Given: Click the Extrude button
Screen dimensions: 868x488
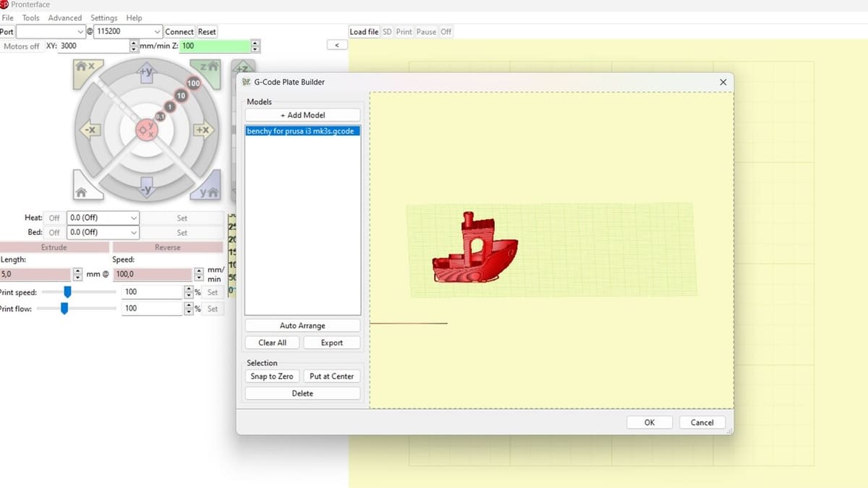Looking at the screenshot, I should [54, 247].
